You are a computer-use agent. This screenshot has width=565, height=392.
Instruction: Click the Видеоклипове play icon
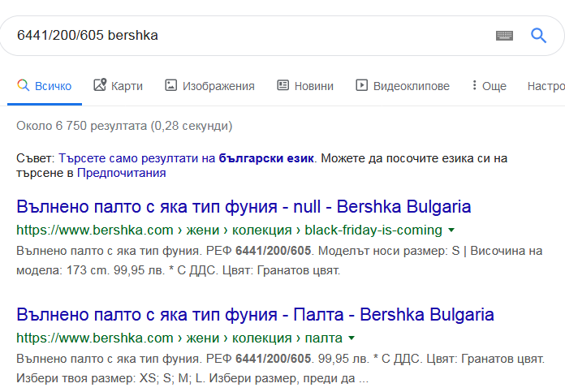pyautogui.click(x=362, y=85)
